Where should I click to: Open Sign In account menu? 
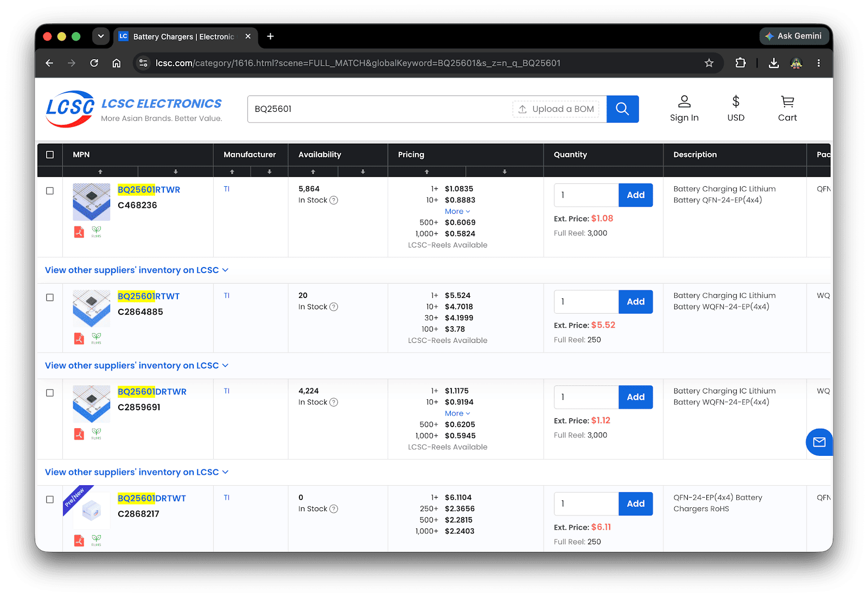pos(684,109)
